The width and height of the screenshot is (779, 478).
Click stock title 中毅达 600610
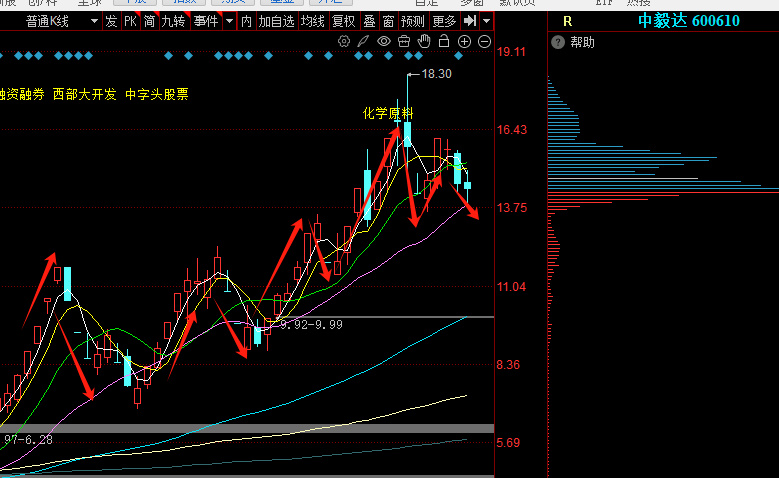coord(689,21)
